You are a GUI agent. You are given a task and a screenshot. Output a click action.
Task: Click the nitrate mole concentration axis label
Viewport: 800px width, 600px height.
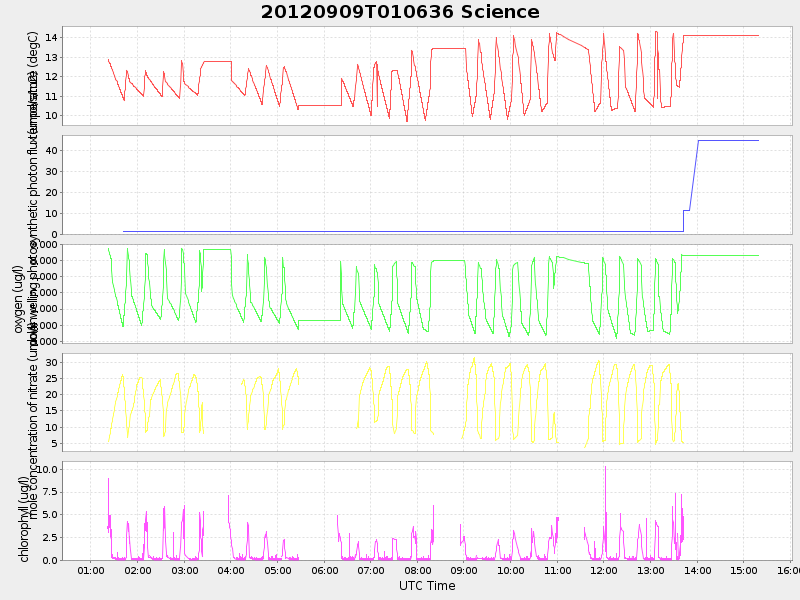coord(33,423)
